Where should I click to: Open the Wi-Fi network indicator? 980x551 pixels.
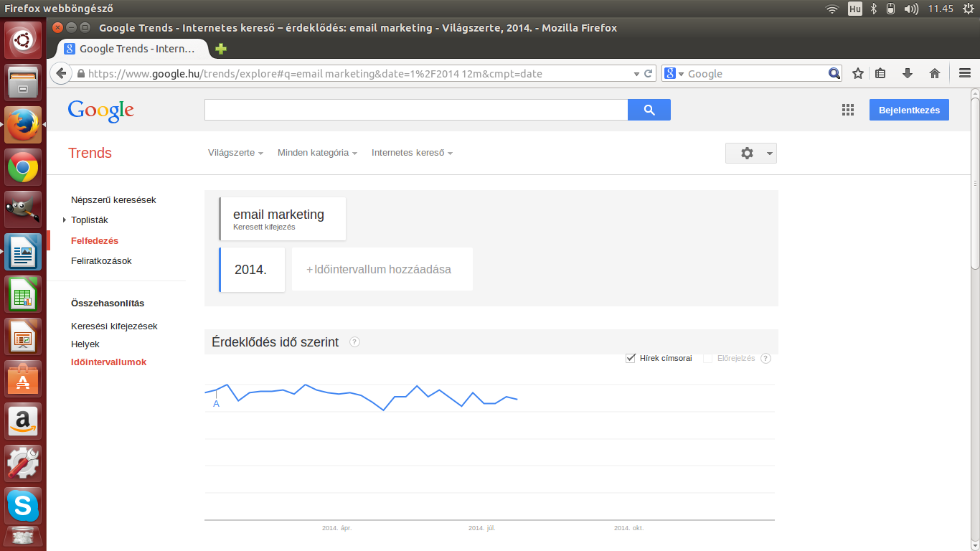(832, 9)
